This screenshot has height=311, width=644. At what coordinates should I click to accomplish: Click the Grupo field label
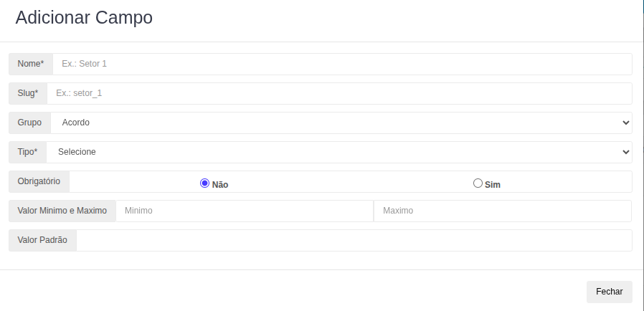[30, 123]
